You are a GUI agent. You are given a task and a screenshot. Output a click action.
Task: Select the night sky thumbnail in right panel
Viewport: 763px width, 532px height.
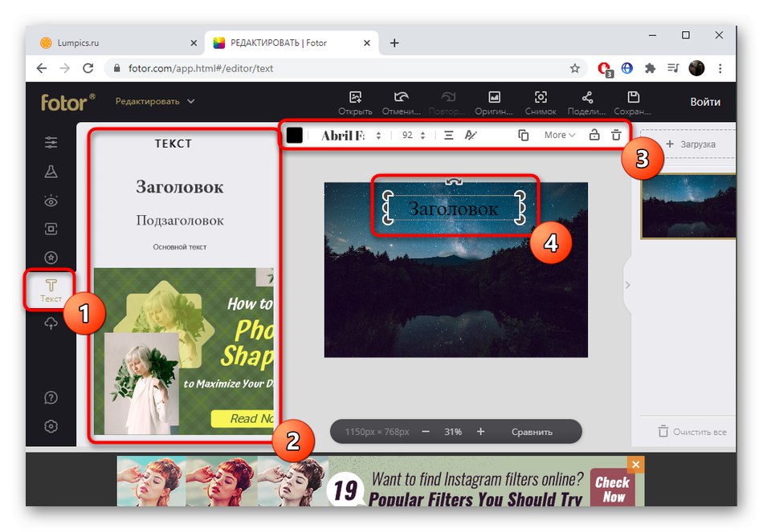click(688, 205)
